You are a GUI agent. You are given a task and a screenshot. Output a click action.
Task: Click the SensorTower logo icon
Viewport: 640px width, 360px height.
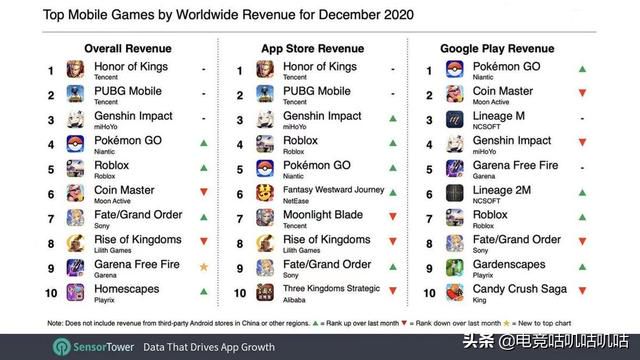62,347
